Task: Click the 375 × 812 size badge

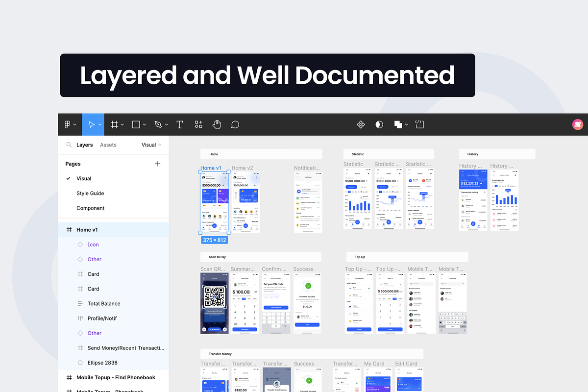Action: (215, 240)
